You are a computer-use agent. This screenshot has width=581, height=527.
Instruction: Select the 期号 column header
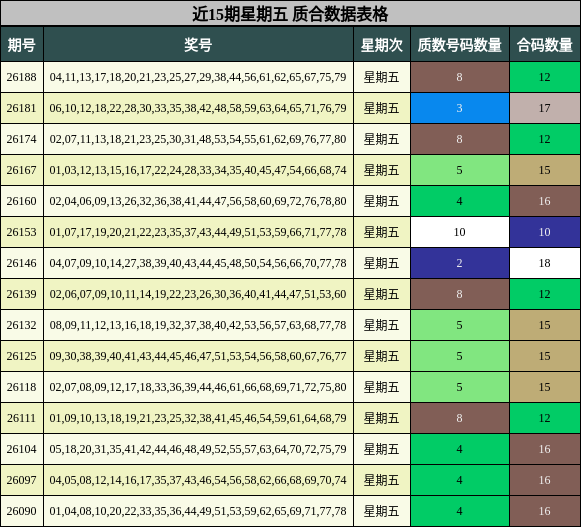pos(21,45)
